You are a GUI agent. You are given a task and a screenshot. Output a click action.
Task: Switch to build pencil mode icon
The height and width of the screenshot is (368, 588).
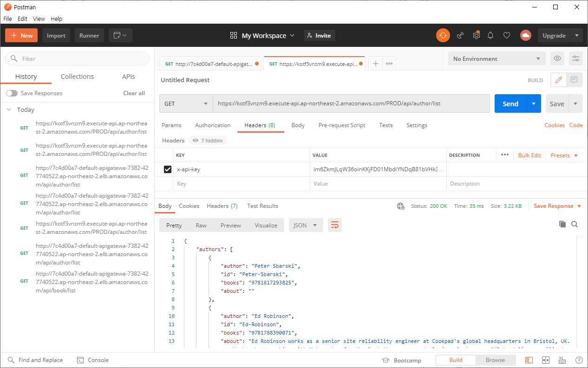coord(559,80)
